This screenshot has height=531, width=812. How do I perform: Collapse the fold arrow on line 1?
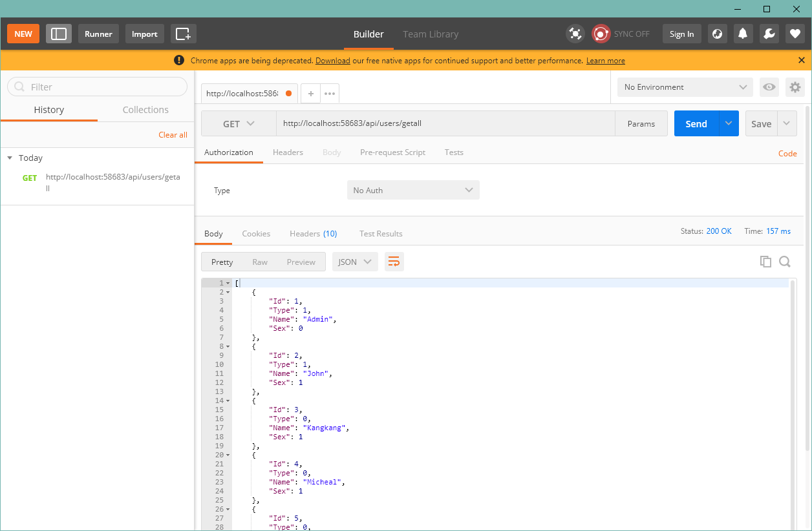(228, 283)
